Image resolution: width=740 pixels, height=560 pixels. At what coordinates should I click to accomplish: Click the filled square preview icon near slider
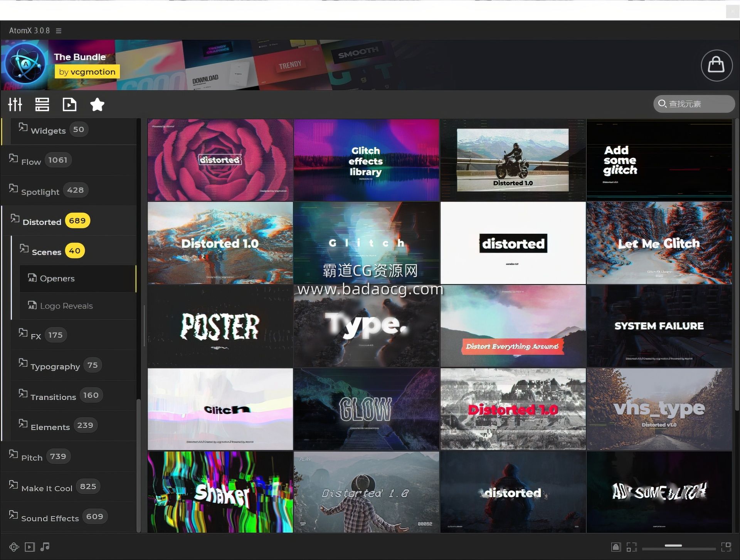coord(616,547)
